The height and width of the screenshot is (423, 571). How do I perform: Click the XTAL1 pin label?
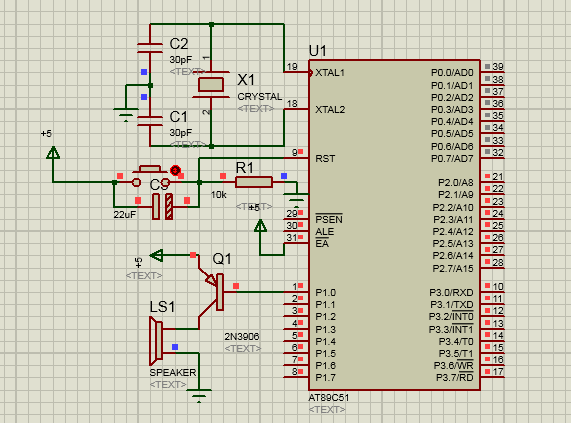coord(330,72)
